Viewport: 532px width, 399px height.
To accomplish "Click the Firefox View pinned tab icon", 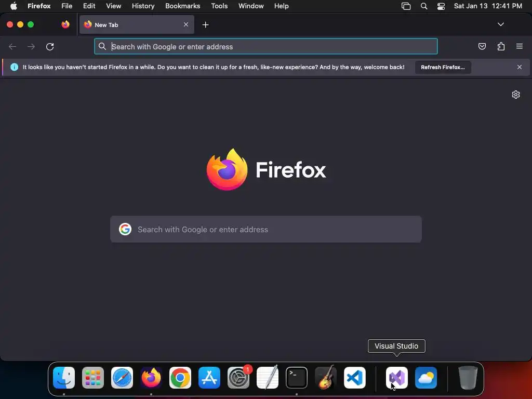I will pyautogui.click(x=65, y=24).
